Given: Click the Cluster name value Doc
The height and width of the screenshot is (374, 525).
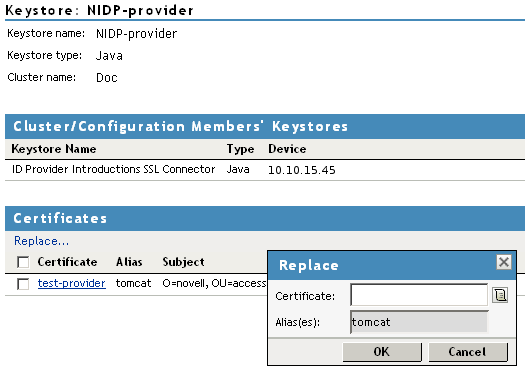Looking at the screenshot, I should click(107, 78).
